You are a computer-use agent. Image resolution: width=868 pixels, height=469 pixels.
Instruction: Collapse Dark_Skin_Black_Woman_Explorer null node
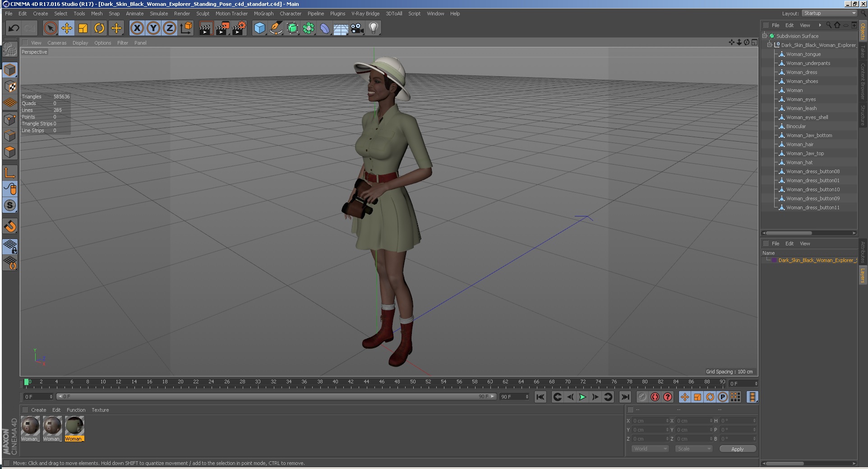click(x=770, y=45)
